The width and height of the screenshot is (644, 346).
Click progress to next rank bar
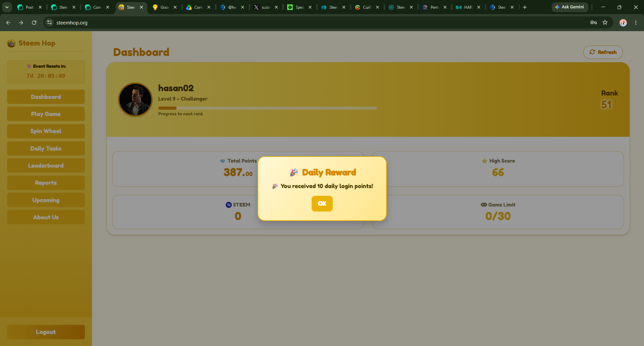[x=268, y=108]
